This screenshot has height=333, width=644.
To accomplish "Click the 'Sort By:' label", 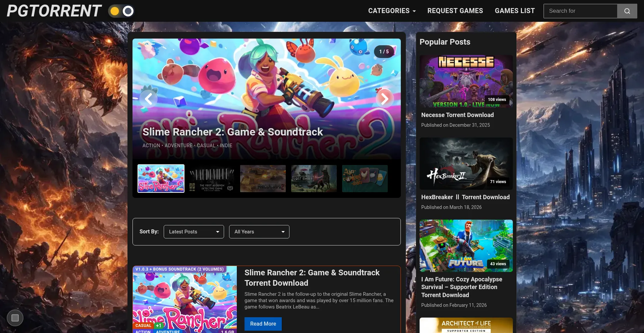I will tap(149, 231).
